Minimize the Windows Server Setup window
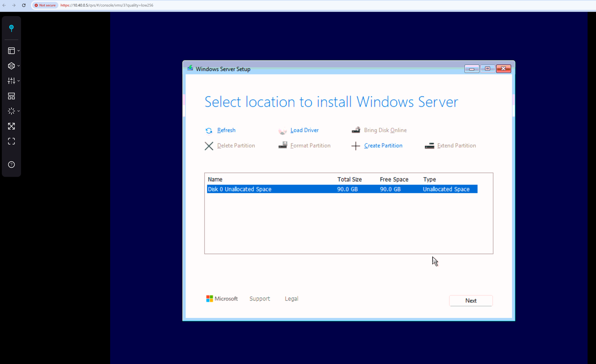 coord(471,69)
